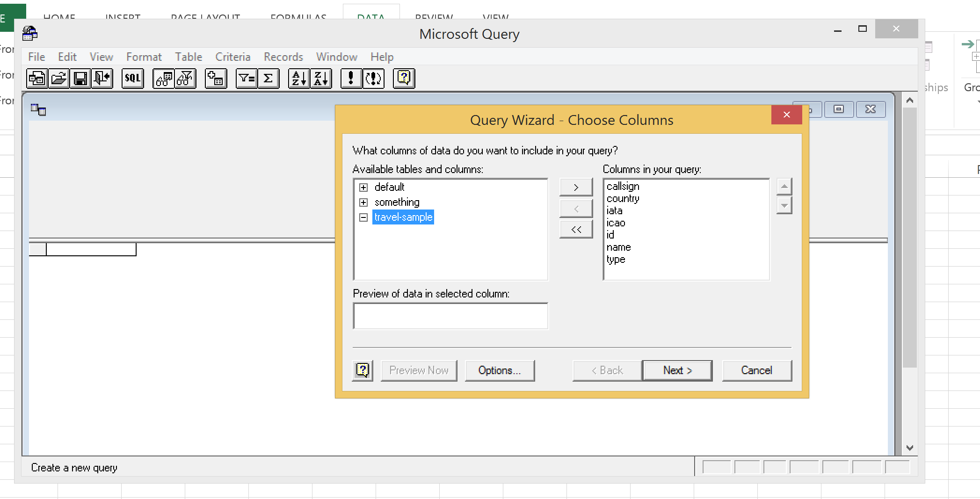The image size is (980, 499).
Task: Click the Query Now exclamation icon
Action: pyautogui.click(x=351, y=79)
